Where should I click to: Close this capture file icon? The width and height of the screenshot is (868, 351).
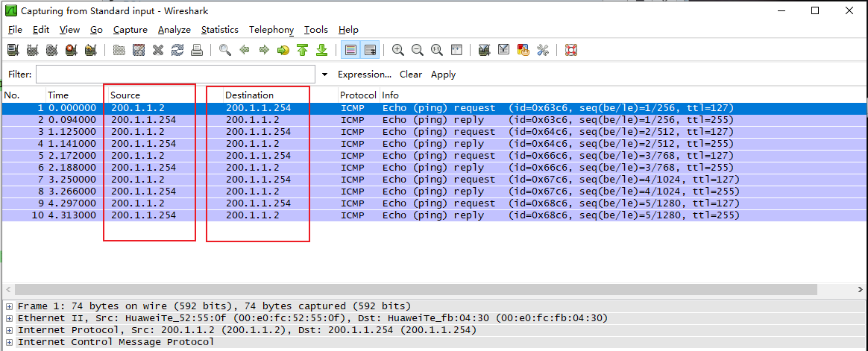[x=158, y=51]
